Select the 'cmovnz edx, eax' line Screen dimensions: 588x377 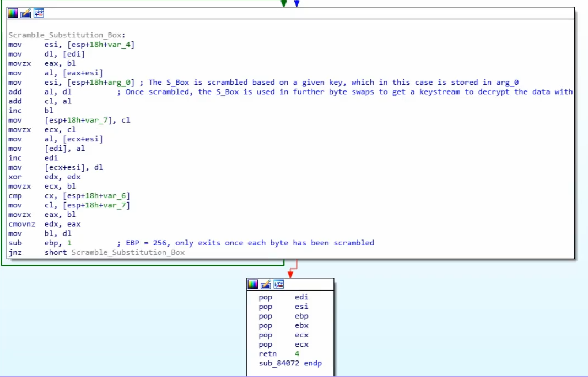click(x=44, y=224)
